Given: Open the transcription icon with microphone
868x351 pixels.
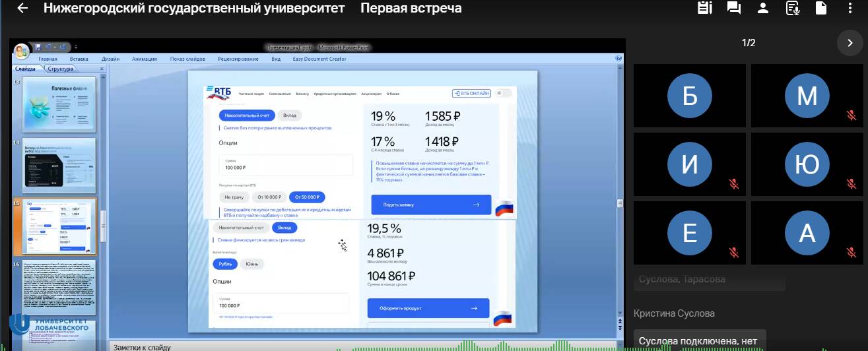Looking at the screenshot, I should point(793,8).
